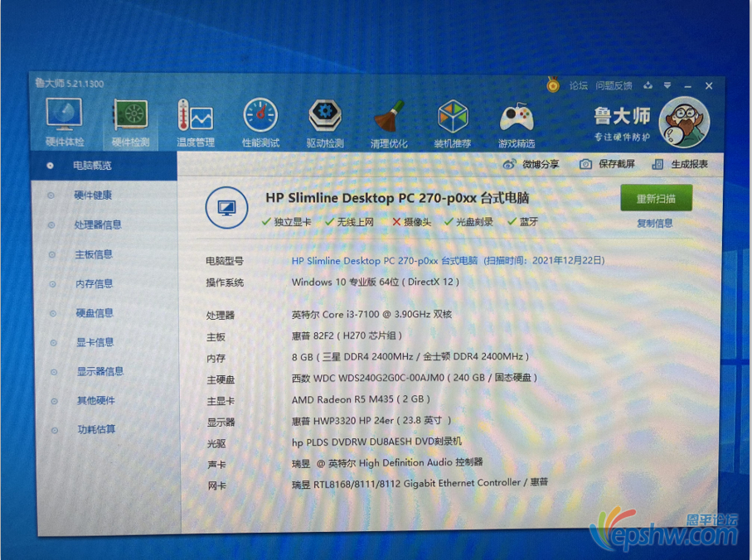Click the download-tray icon beside 问题反馈
Image resolution: width=752 pixels, height=560 pixels.
pos(648,85)
